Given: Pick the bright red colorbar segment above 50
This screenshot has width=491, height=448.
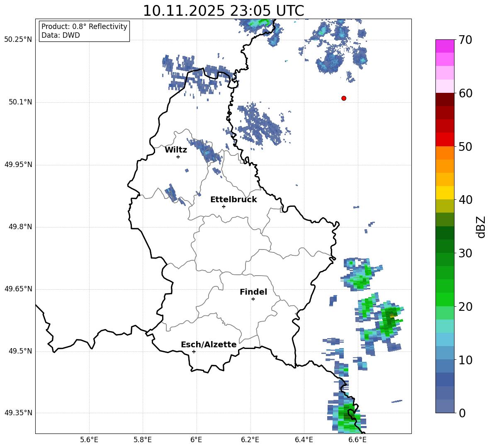Looking at the screenshot, I should pos(445,139).
